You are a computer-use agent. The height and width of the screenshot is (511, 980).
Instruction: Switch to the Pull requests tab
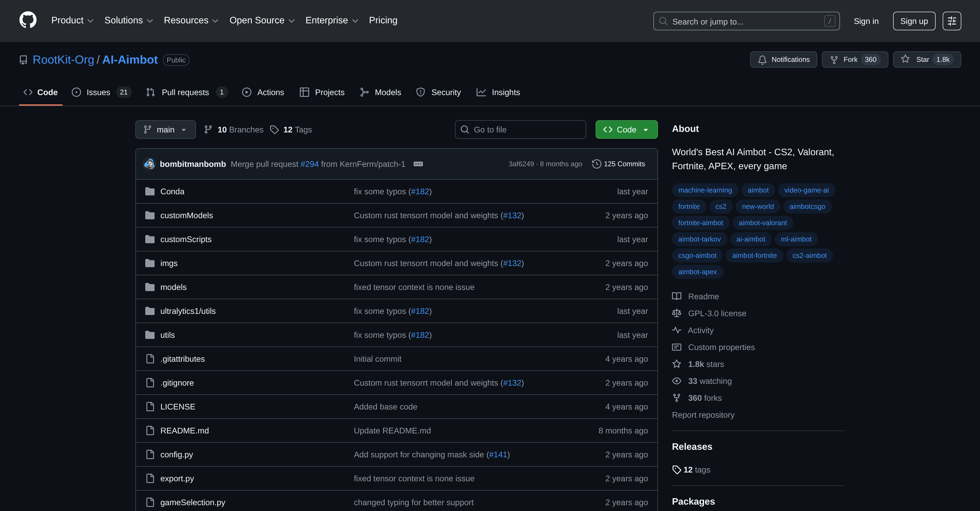185,92
